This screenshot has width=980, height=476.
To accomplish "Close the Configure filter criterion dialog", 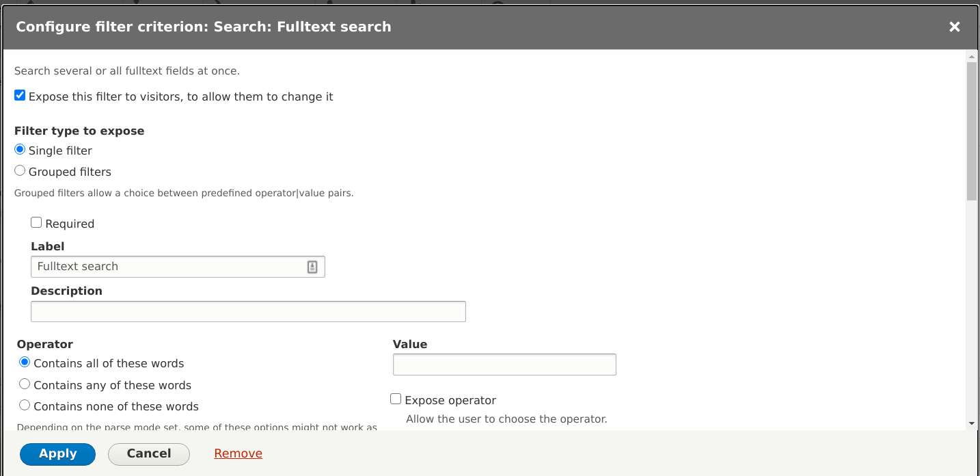I will (955, 27).
